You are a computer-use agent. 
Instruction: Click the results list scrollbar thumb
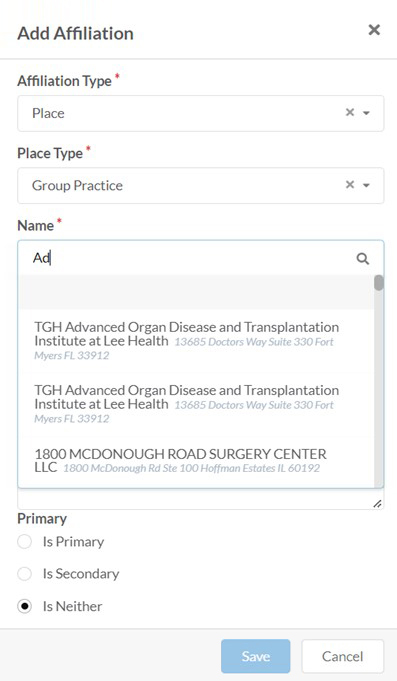[379, 283]
